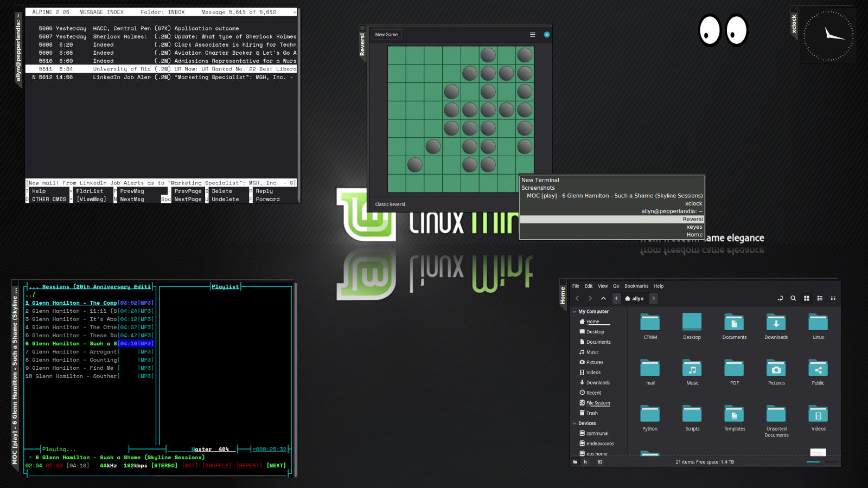
Task: Open the Downloads folder icon
Action: 776,323
